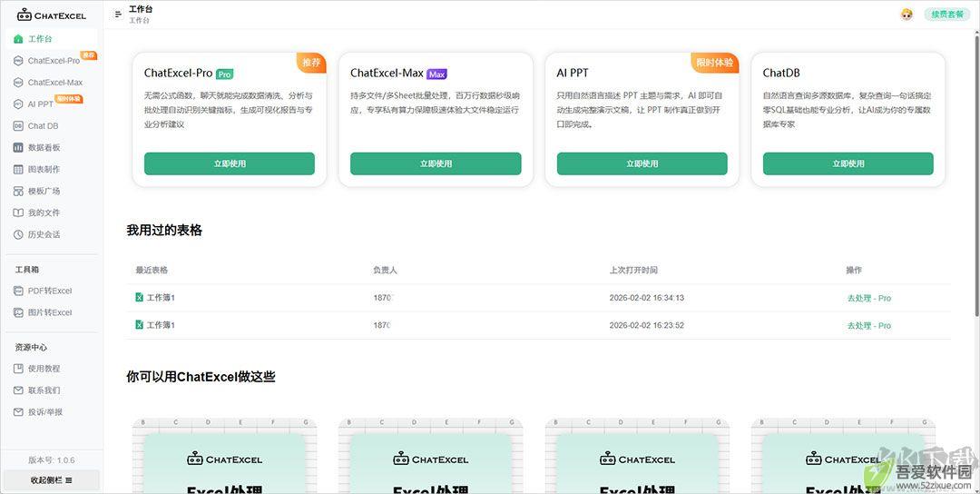Collapse the sidebar with 收起侧栏
The width and height of the screenshot is (980, 494).
[x=51, y=480]
